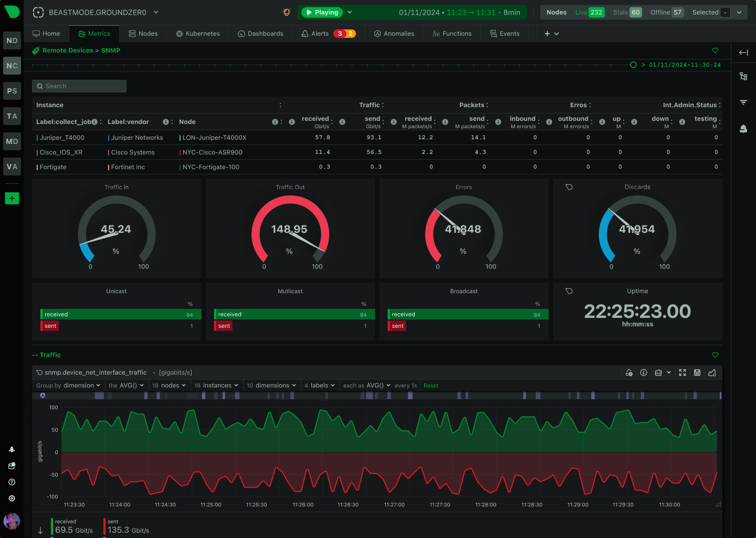Pause playback using the Playing control

click(x=321, y=12)
